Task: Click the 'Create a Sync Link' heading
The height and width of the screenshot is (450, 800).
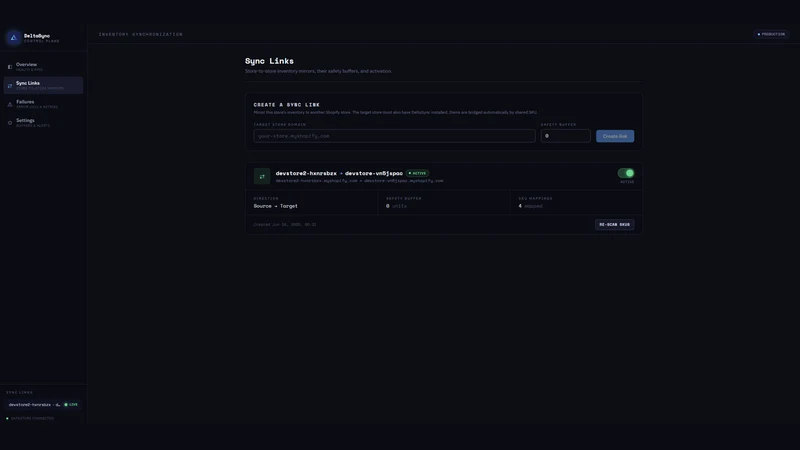Action: tap(287, 105)
